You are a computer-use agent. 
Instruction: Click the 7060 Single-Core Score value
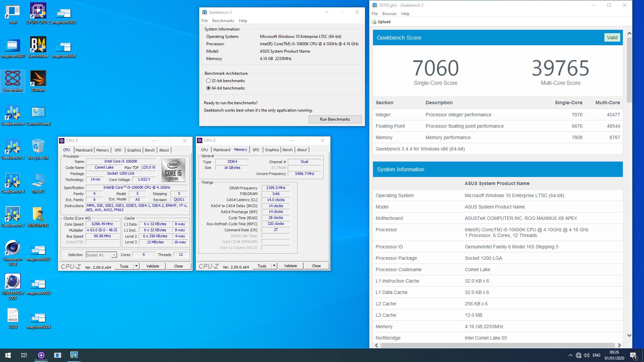pos(435,68)
